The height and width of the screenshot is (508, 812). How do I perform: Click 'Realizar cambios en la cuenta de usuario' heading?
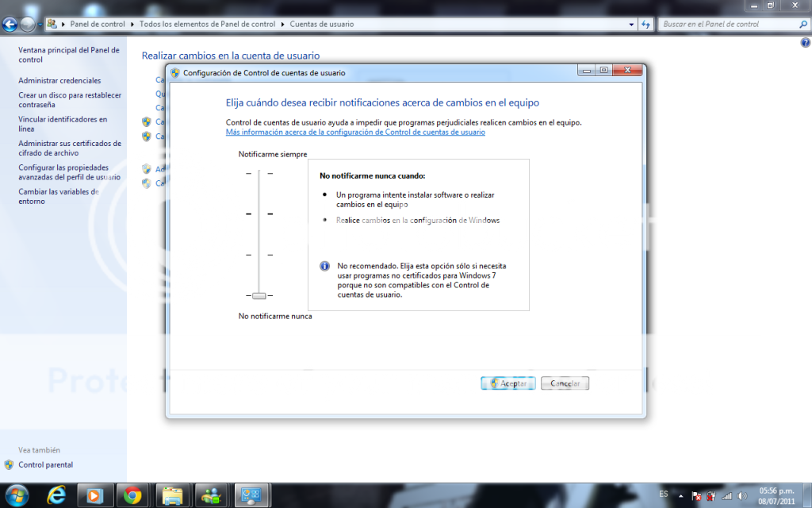[x=231, y=56]
